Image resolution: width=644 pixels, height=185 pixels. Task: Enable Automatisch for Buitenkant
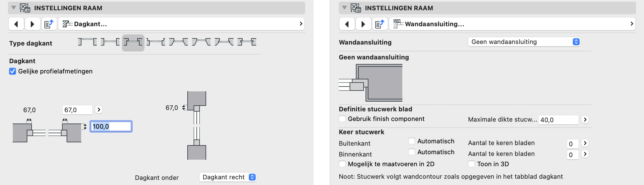(412, 141)
